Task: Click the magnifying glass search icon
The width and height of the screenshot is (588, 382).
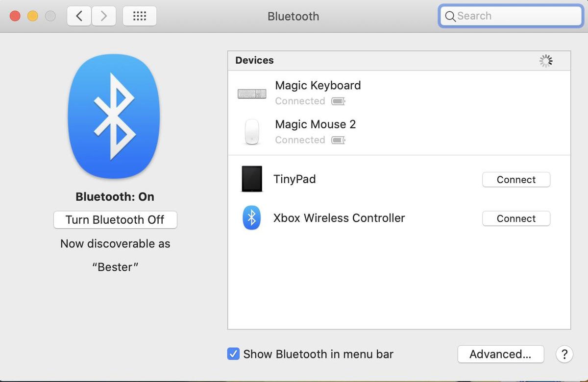Action: pyautogui.click(x=450, y=16)
